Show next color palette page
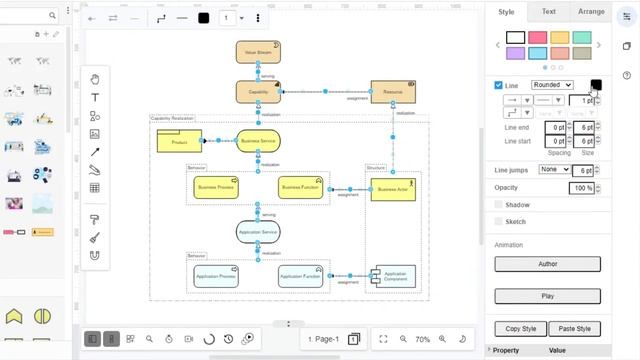 [599, 45]
